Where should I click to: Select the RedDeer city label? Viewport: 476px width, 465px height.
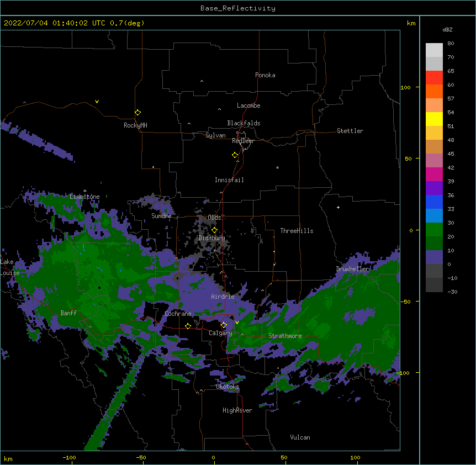pyautogui.click(x=243, y=141)
